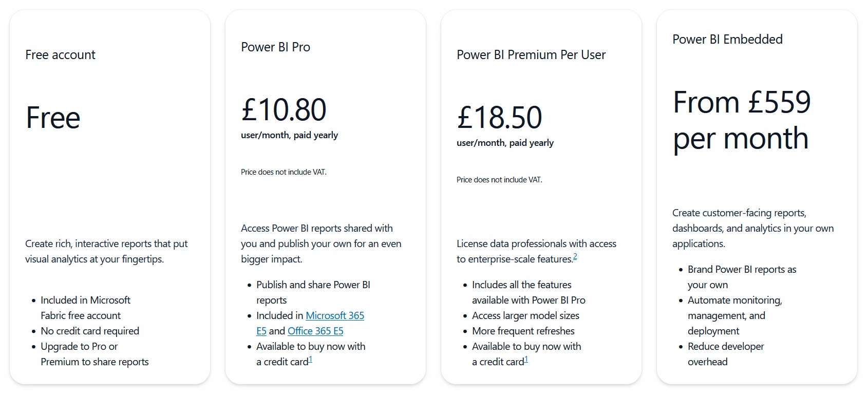Click the Free account heading
The height and width of the screenshot is (394, 868).
click(x=60, y=54)
